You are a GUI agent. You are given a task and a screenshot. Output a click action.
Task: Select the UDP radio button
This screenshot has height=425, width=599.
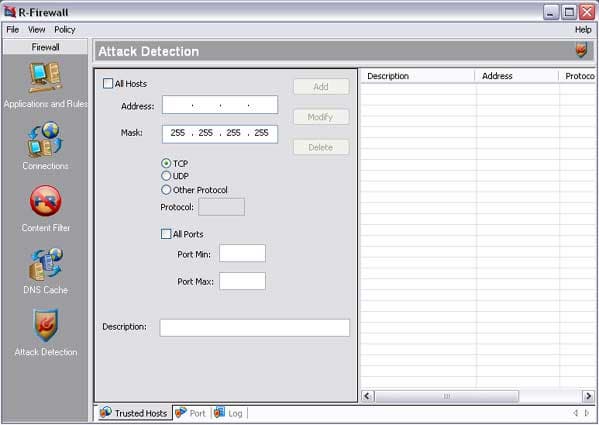(x=166, y=176)
